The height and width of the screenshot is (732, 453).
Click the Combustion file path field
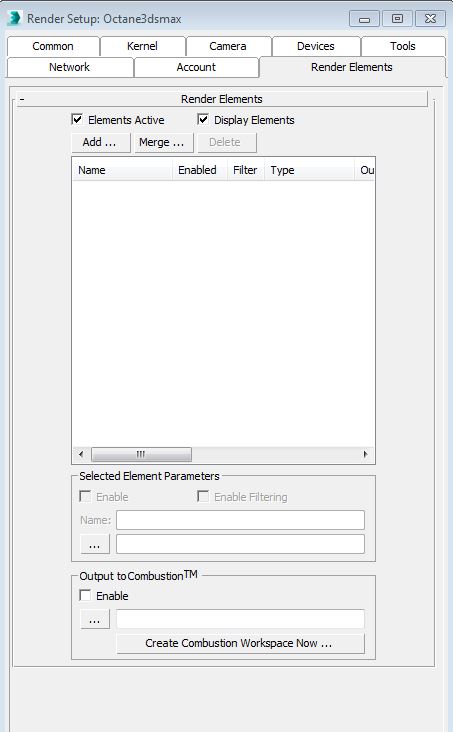(240, 619)
